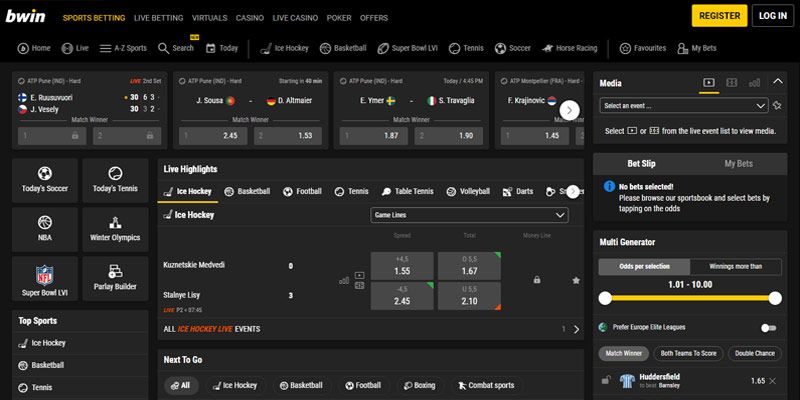The height and width of the screenshot is (400, 800).
Task: Open the Game Lines dropdown
Action: click(x=469, y=215)
